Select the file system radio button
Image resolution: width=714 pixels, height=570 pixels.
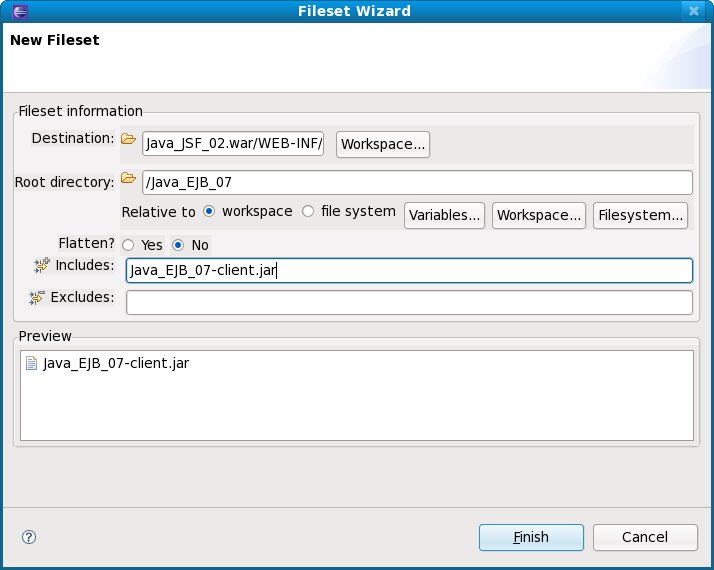(x=308, y=212)
